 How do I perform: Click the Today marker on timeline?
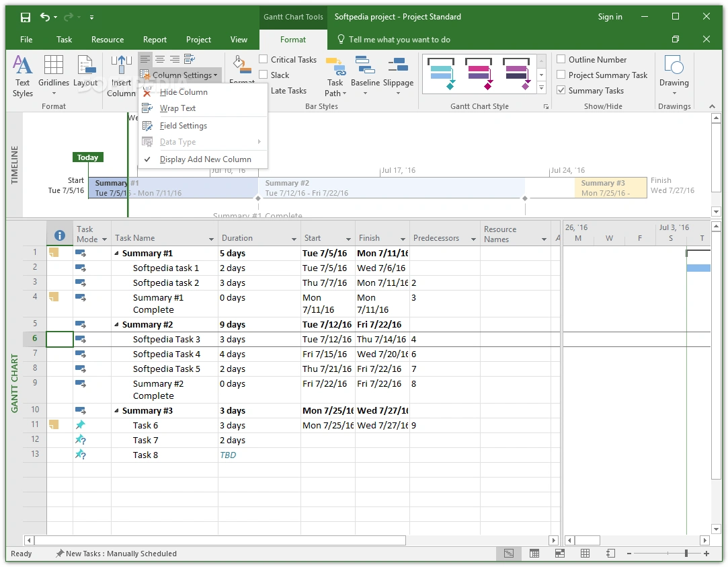click(x=87, y=157)
